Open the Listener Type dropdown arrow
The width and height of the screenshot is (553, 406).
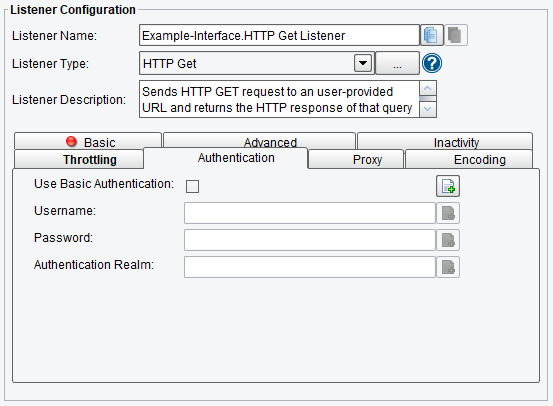(x=363, y=63)
